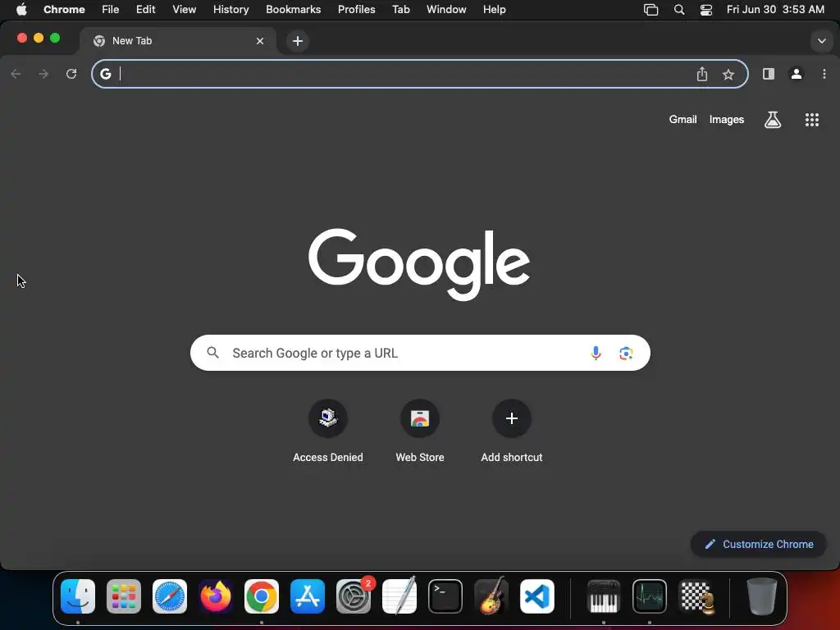
Task: Open Chrome's three-dot menu
Action: click(x=824, y=74)
